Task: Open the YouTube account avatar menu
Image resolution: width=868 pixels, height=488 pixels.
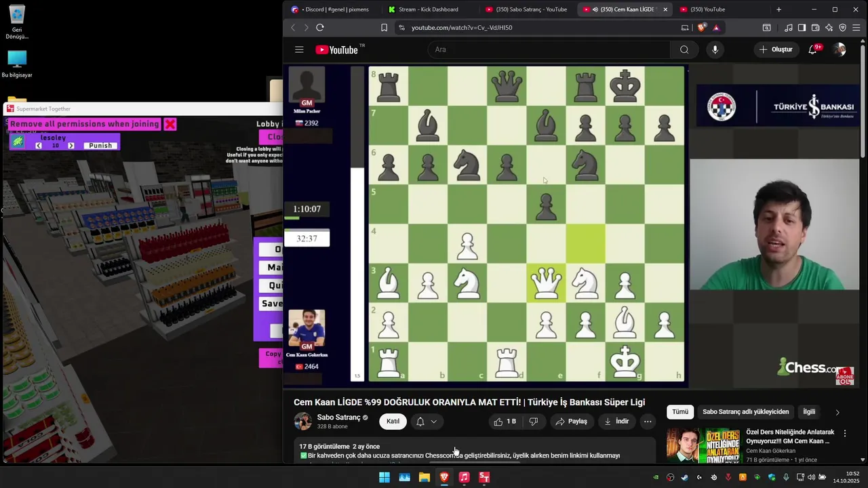Action: tap(840, 49)
